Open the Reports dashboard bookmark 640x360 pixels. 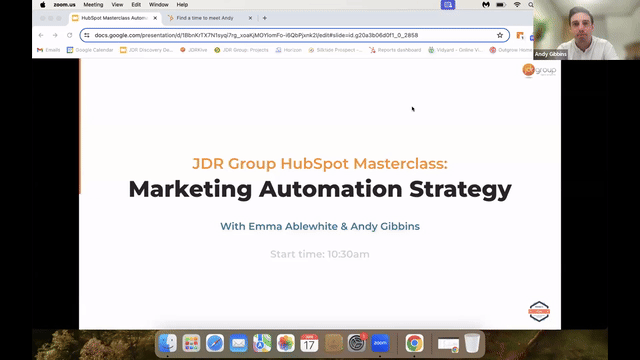coord(395,50)
